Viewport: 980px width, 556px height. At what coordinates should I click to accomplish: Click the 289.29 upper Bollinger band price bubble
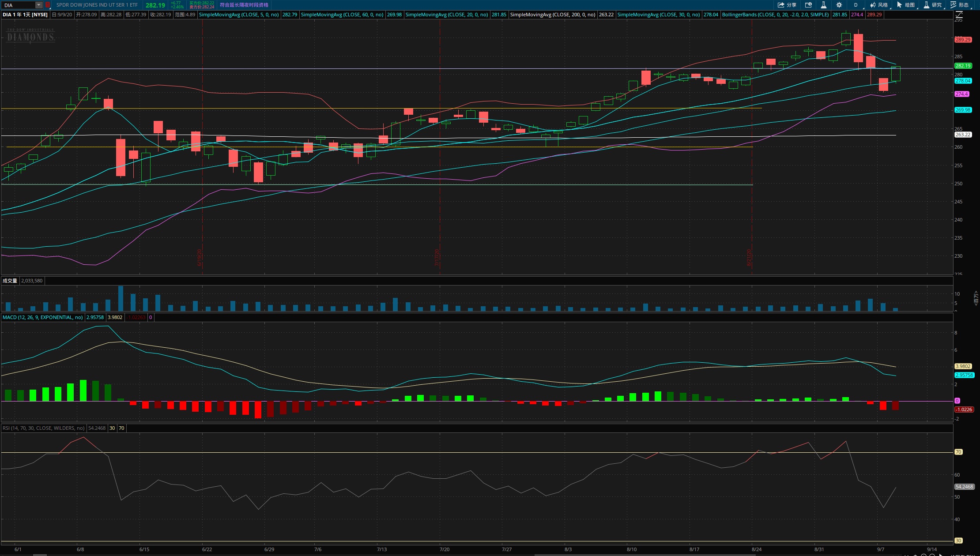(963, 40)
